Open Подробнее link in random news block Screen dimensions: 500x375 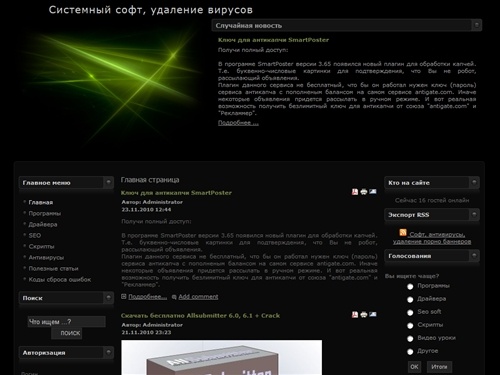[238, 123]
